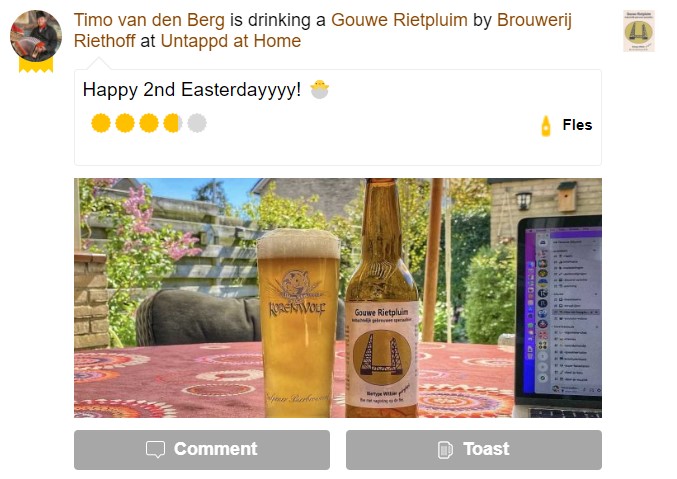677x479 pixels.
Task: Open Timo van den Berg's profile avatar
Action: [36, 36]
